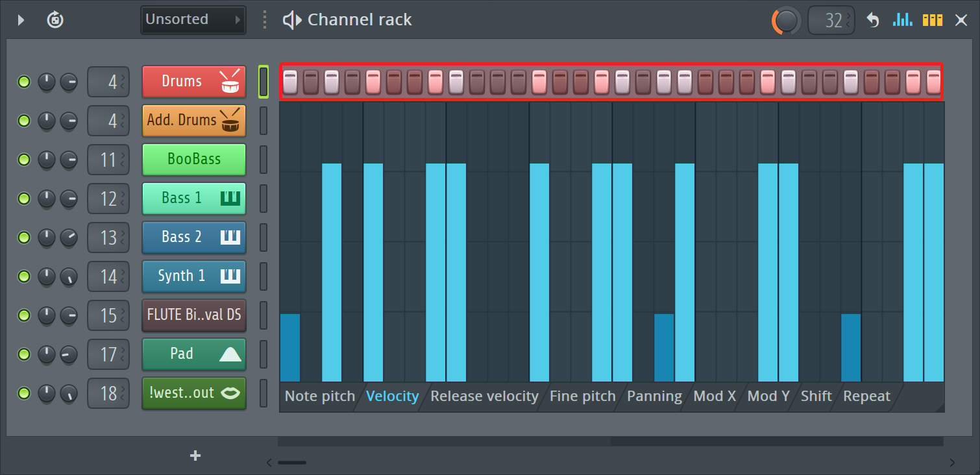Screen dimensions: 980x475
Task: Mute the Drums channel green LED
Action: click(24, 82)
